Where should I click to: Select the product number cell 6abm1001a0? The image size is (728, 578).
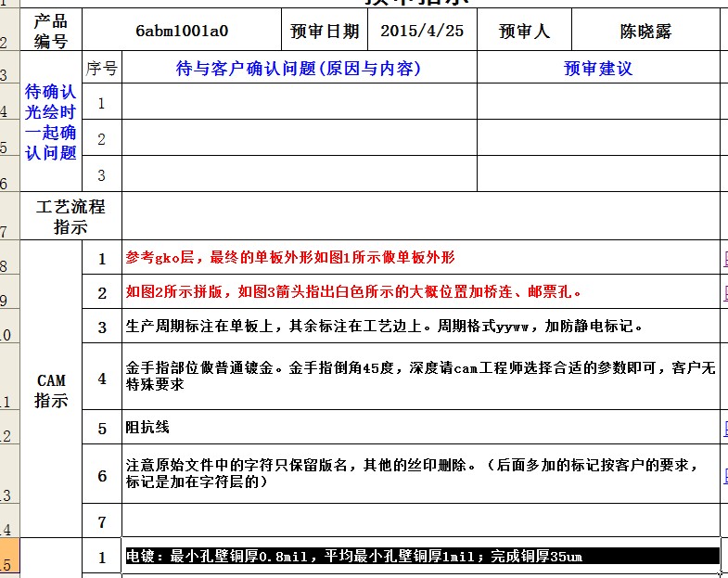[182, 30]
